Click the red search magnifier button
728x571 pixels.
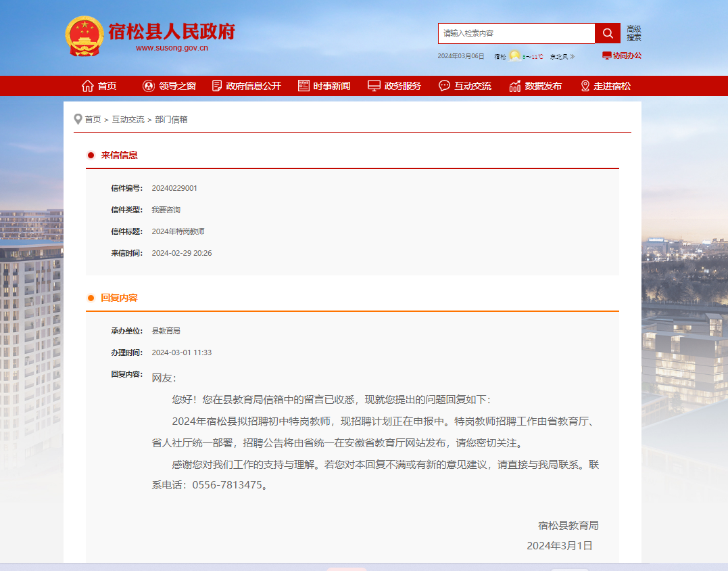tap(607, 33)
